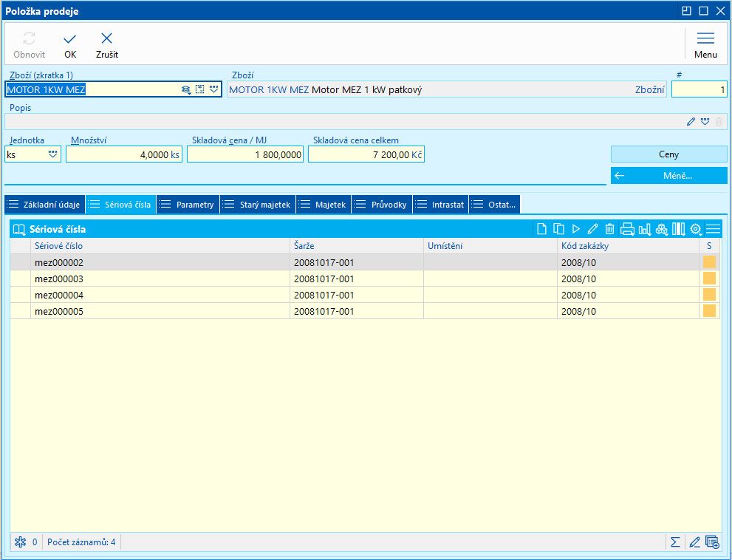Click the delete trash icon in serial numbers toolbar
The height and width of the screenshot is (560, 732).
click(609, 229)
